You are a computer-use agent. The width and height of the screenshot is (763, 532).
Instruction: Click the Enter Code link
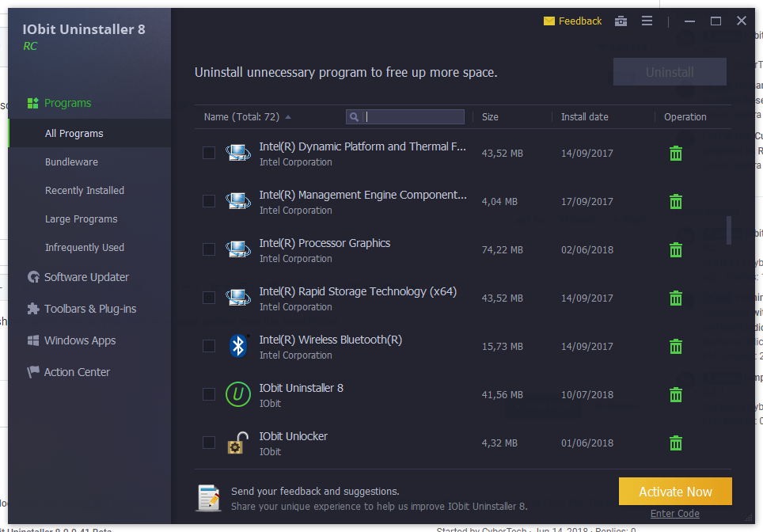(x=674, y=514)
